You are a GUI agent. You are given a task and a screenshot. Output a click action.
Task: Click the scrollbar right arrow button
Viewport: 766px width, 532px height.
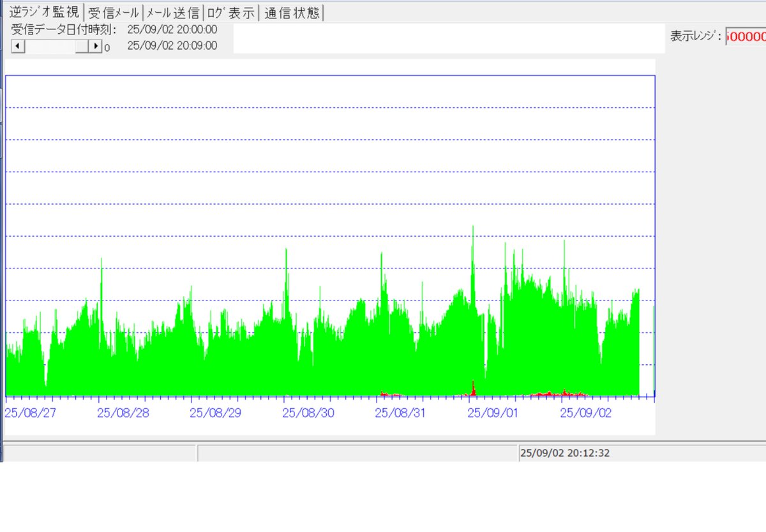click(x=95, y=46)
